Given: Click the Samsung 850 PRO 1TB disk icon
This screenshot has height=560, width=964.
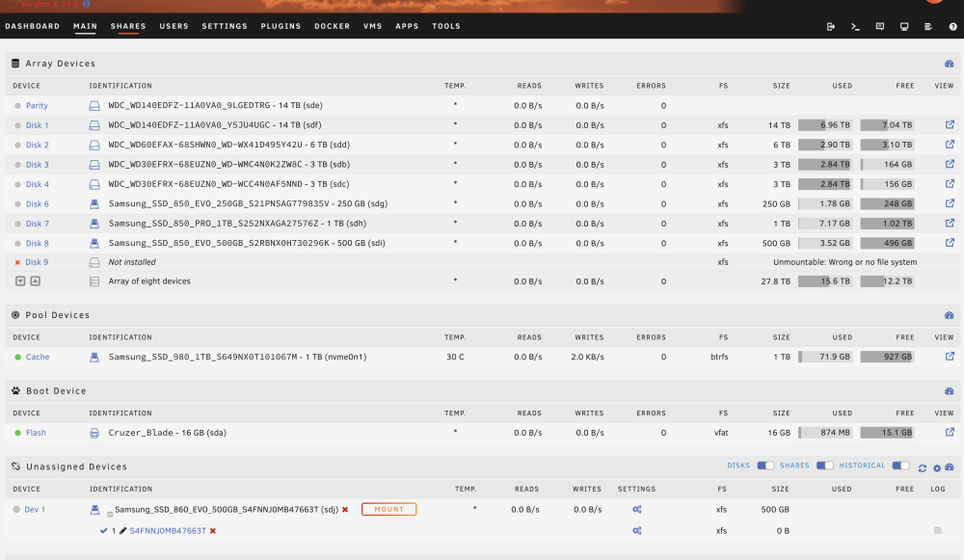Looking at the screenshot, I should click(x=94, y=224).
